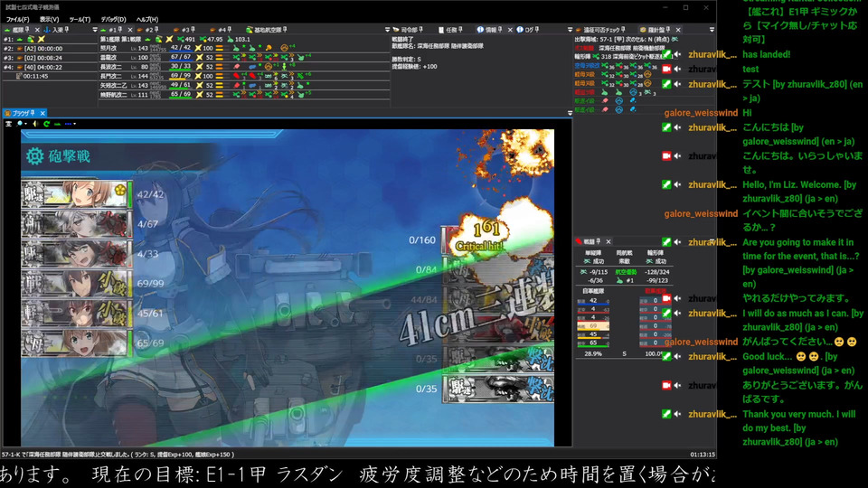868x488 pixels.
Task: Switch to fleet tab #4
Action: point(221,30)
